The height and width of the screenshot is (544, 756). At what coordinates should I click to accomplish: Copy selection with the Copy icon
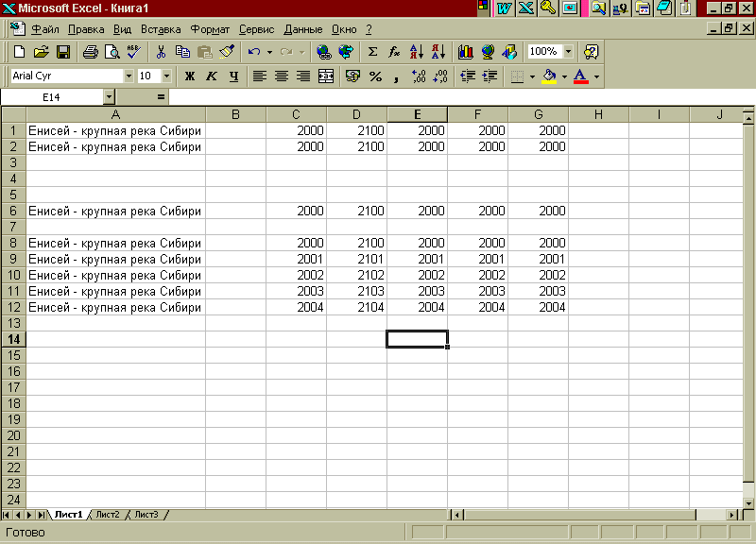pos(182,52)
